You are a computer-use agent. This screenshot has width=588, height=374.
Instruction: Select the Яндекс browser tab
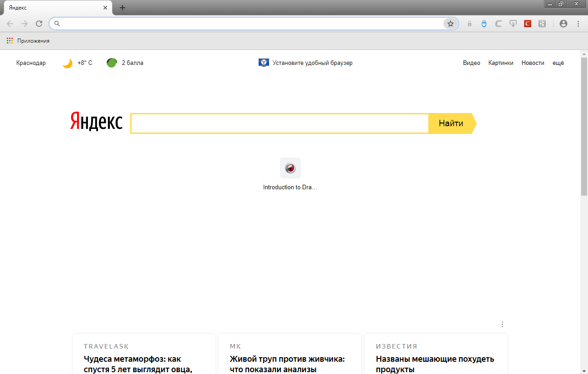[x=54, y=8]
